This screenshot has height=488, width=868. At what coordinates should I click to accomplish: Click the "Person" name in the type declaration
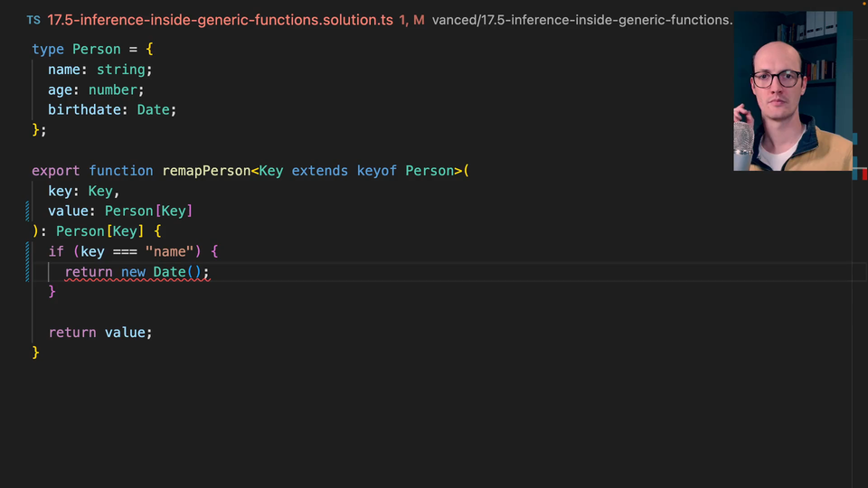pos(96,50)
